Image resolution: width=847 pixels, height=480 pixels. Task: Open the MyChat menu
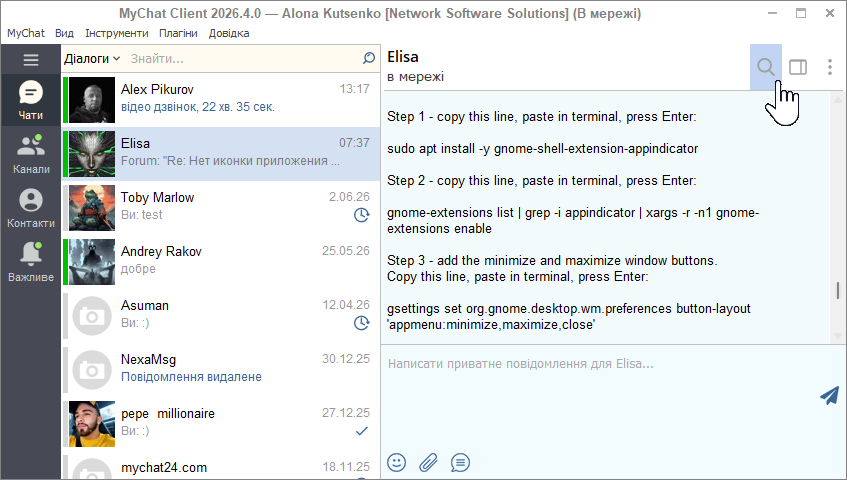click(26, 33)
